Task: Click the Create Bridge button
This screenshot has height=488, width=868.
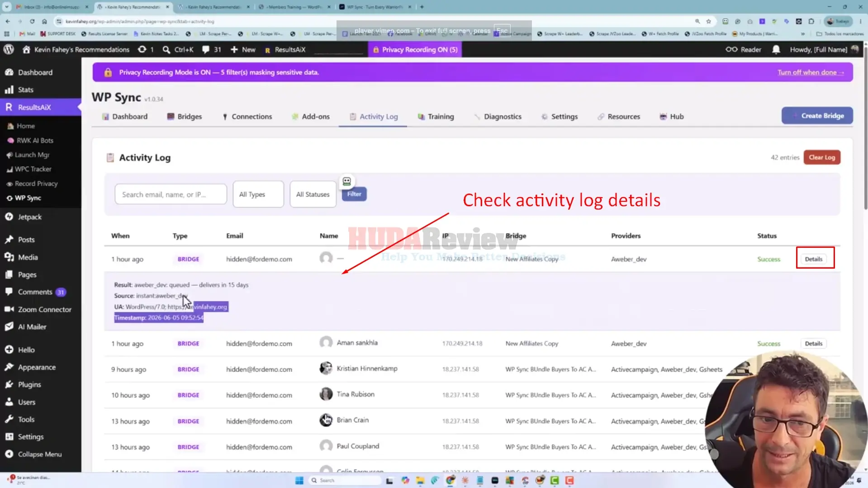Action: coord(817,116)
